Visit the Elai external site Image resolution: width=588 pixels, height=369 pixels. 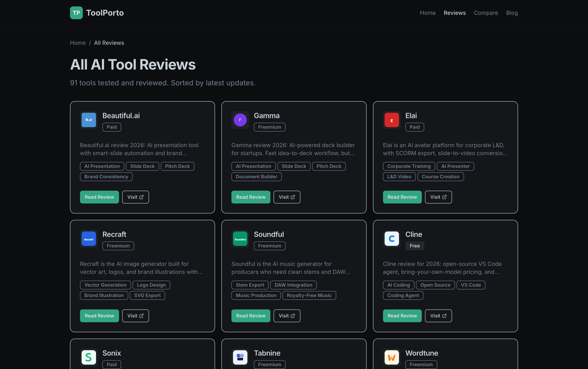(x=438, y=197)
